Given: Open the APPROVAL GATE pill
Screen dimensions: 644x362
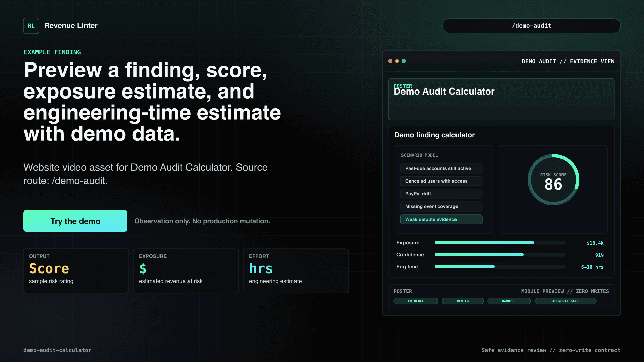Looking at the screenshot, I should tap(565, 301).
